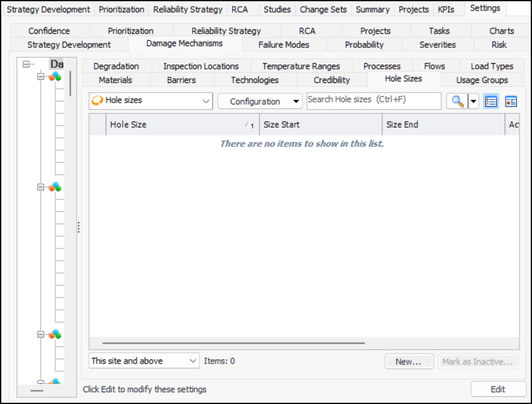Screen dimensions: 532x404
Task: Collapse the root tree node
Action: click(26, 64)
